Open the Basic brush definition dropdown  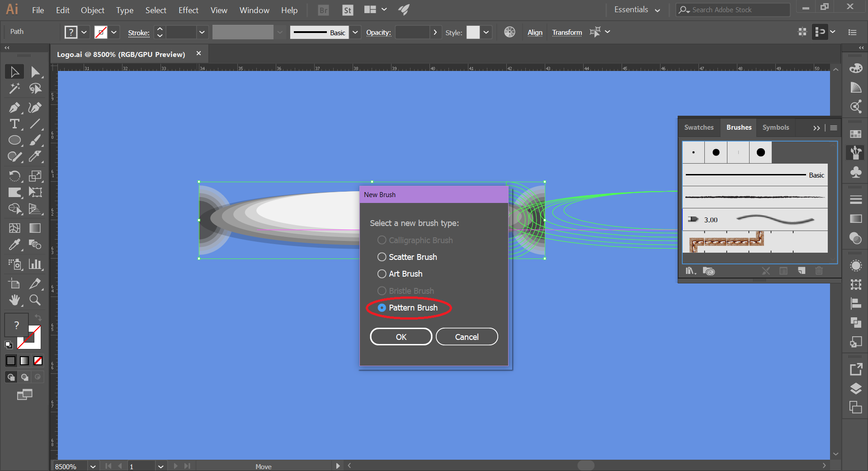(x=355, y=32)
